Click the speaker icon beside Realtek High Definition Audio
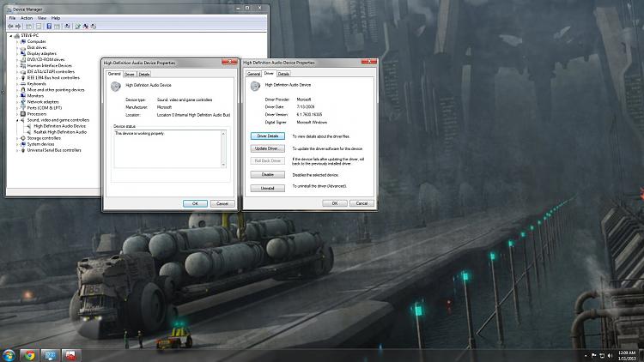 pos(29,132)
